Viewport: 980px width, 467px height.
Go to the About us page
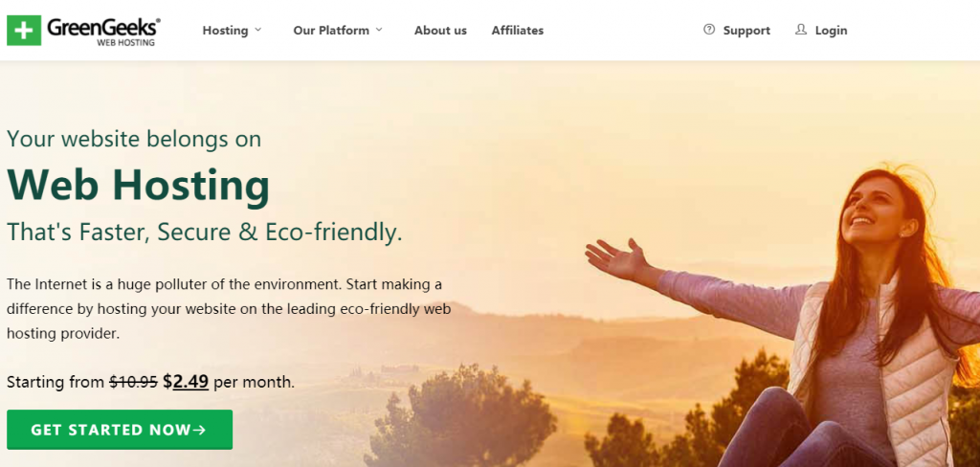pos(440,30)
